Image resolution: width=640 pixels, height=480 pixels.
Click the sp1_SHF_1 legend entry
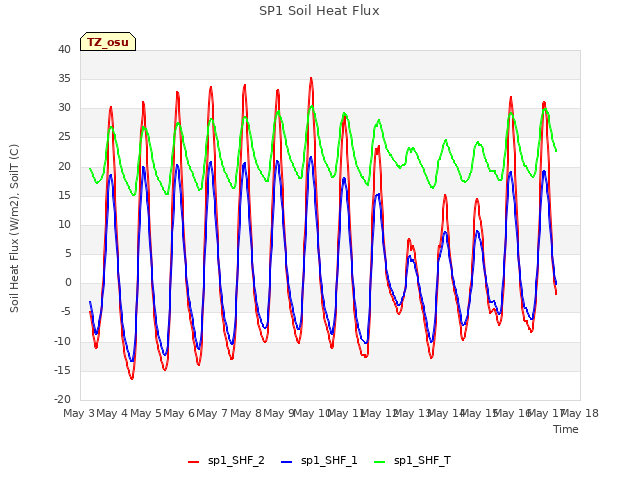[319, 461]
